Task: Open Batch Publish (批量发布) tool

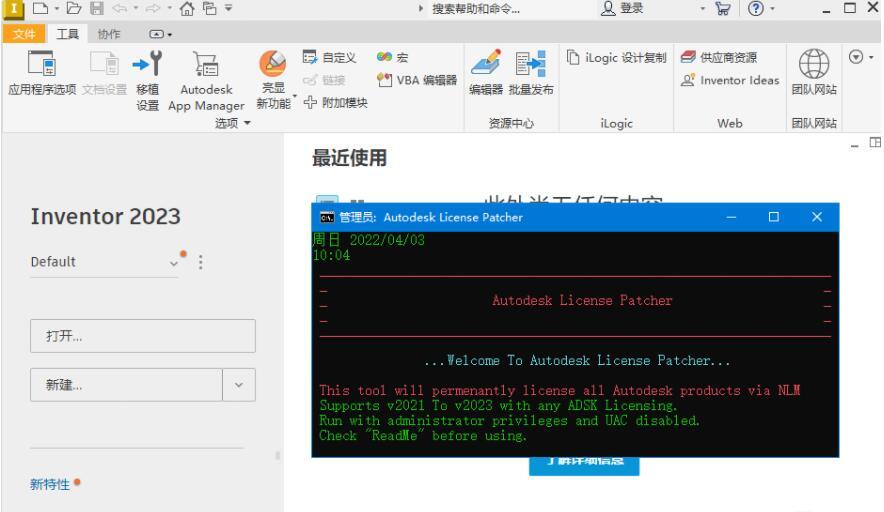Action: click(531, 73)
